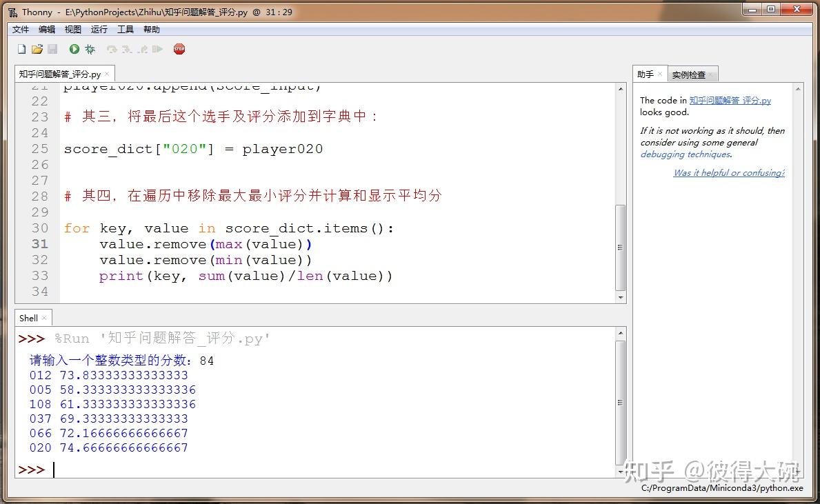820x504 pixels.
Task: Open the 编辑 menu
Action: point(46,29)
